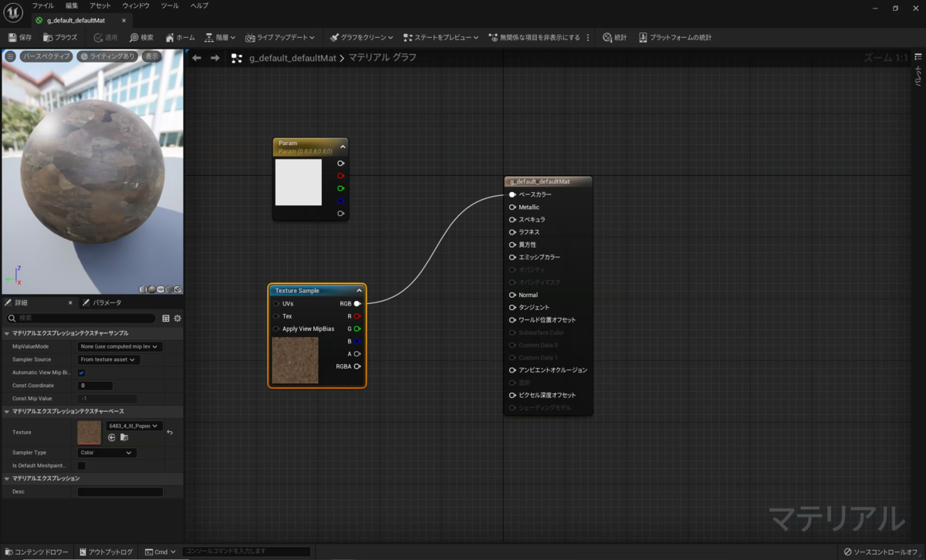This screenshot has width=926, height=560.
Task: Toggle the ライティングあり viewport lighting mode button
Action: (108, 56)
